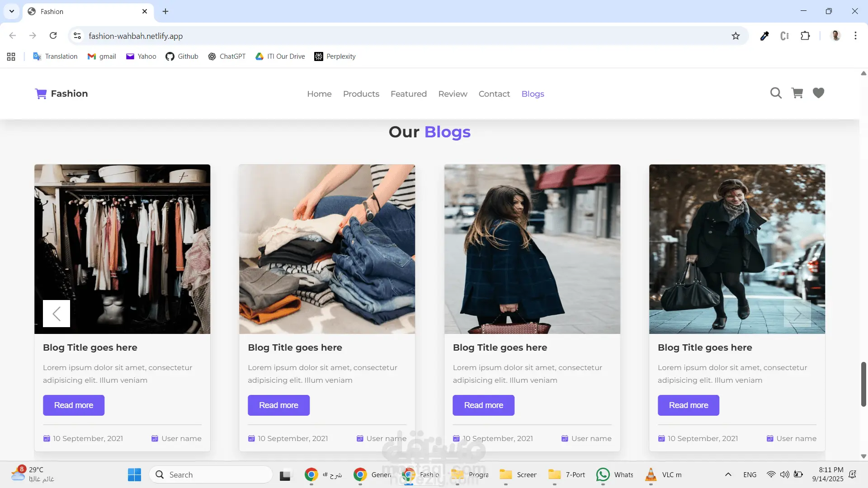Open the Chrome three-dot menu
Viewport: 868px width, 488px height.
(x=855, y=36)
